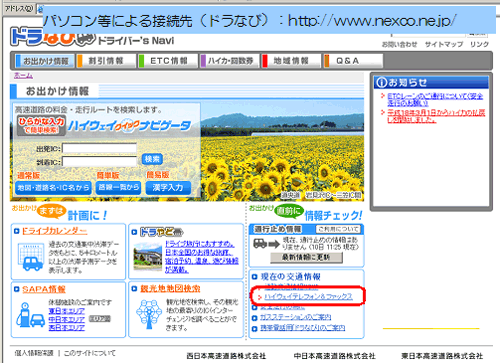Switch to the Q&A tab

click(x=353, y=61)
